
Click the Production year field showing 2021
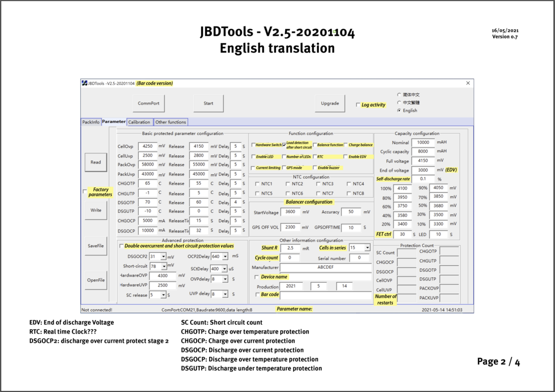[291, 286]
